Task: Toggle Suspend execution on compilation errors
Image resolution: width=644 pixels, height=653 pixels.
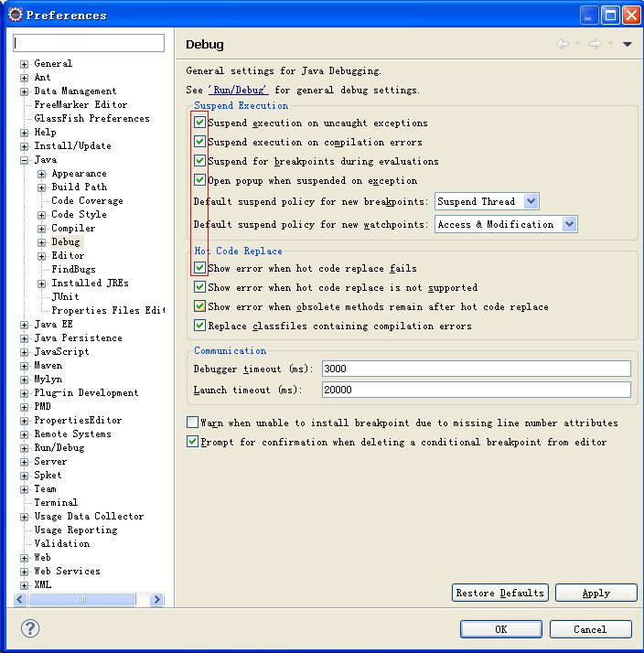Action: click(x=199, y=142)
